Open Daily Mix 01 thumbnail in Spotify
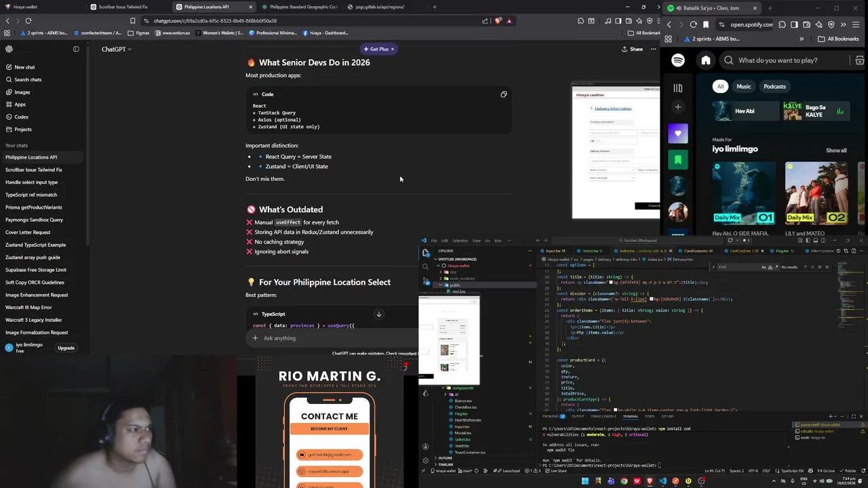This screenshot has width=868, height=488. click(744, 193)
